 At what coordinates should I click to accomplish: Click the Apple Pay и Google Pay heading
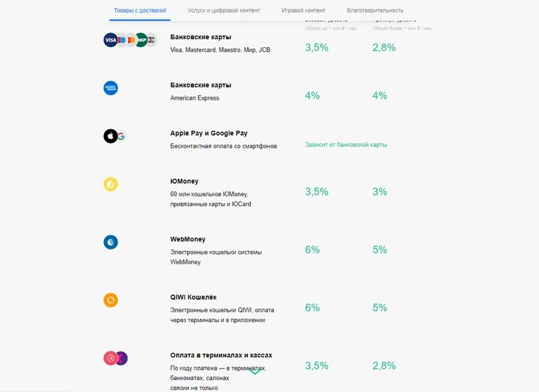[x=209, y=134]
